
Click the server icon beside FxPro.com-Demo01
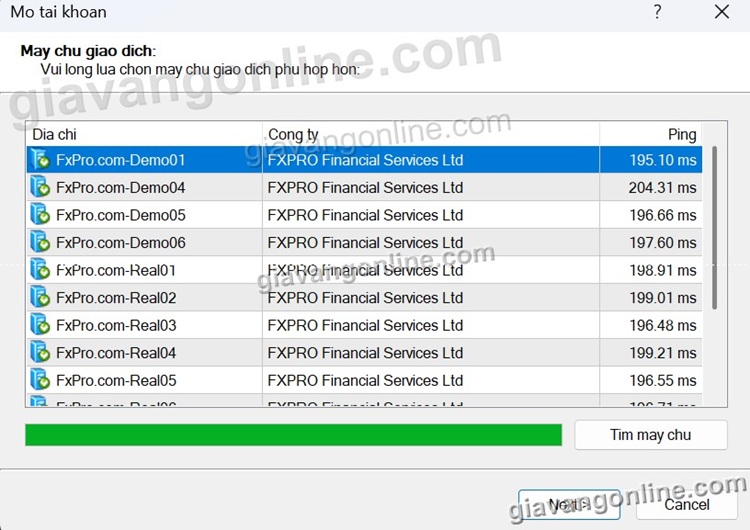[x=40, y=160]
